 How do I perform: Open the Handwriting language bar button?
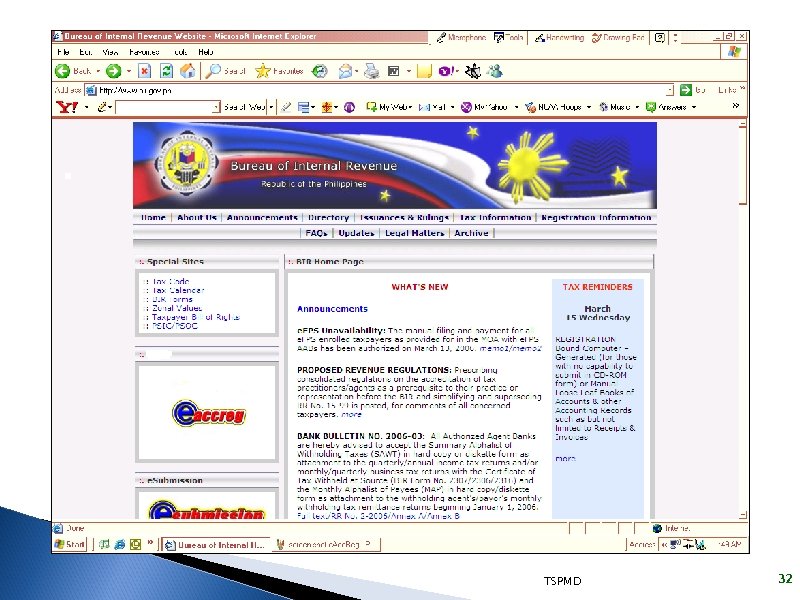click(x=559, y=37)
